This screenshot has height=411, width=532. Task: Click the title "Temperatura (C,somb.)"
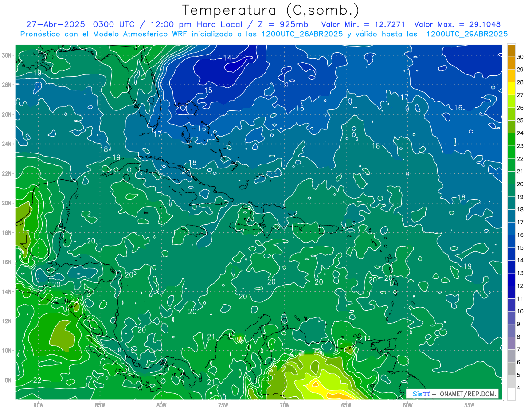click(x=271, y=10)
